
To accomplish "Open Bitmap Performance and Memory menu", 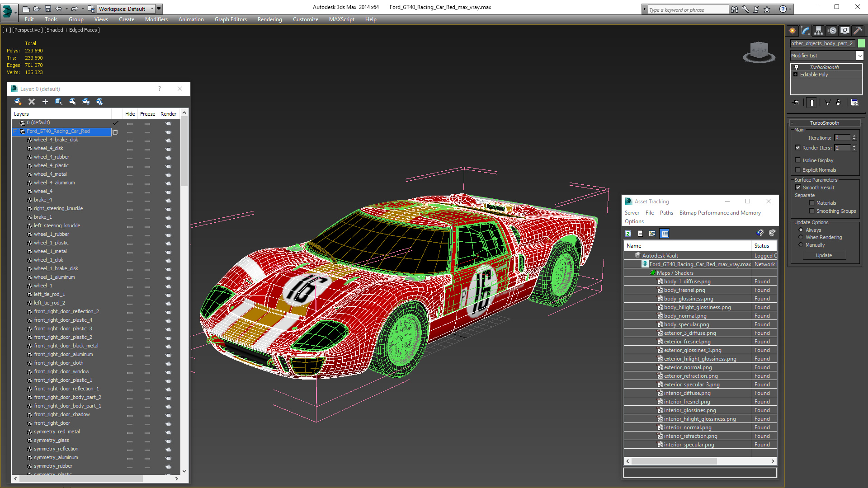I will point(720,213).
